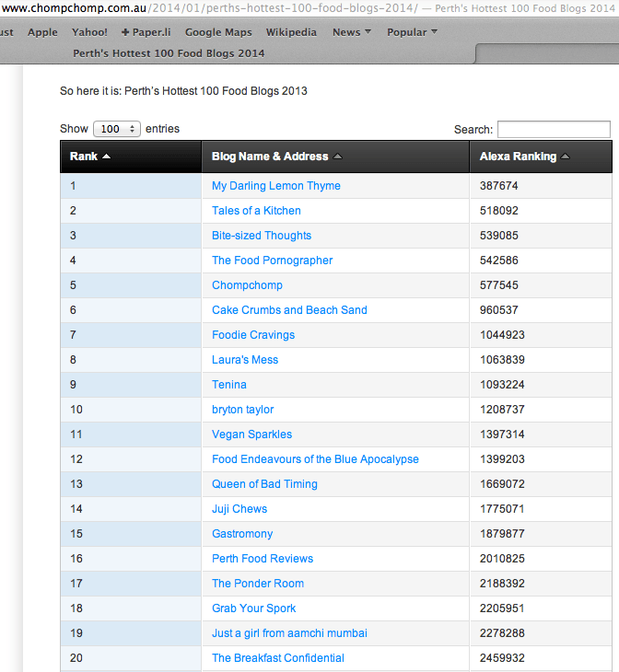The image size is (619, 672).
Task: Open Queen of Bad Timing link
Action: pos(264,484)
